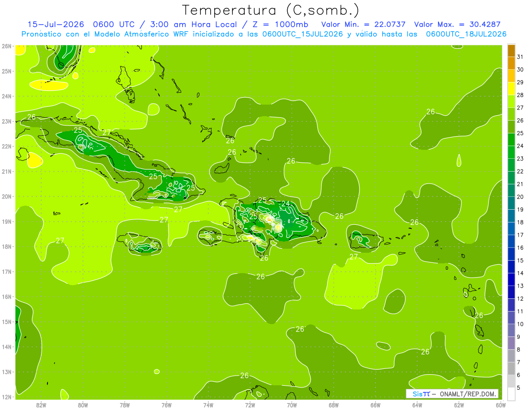Click the latitude axis label 13N
This screenshot has width=532, height=411.
pyautogui.click(x=6, y=372)
